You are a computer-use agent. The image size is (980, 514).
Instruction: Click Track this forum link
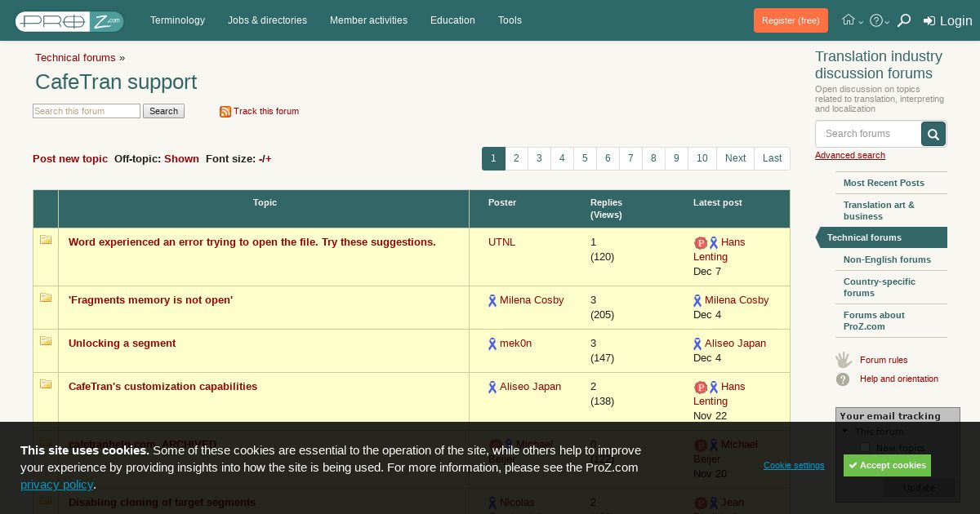point(266,112)
